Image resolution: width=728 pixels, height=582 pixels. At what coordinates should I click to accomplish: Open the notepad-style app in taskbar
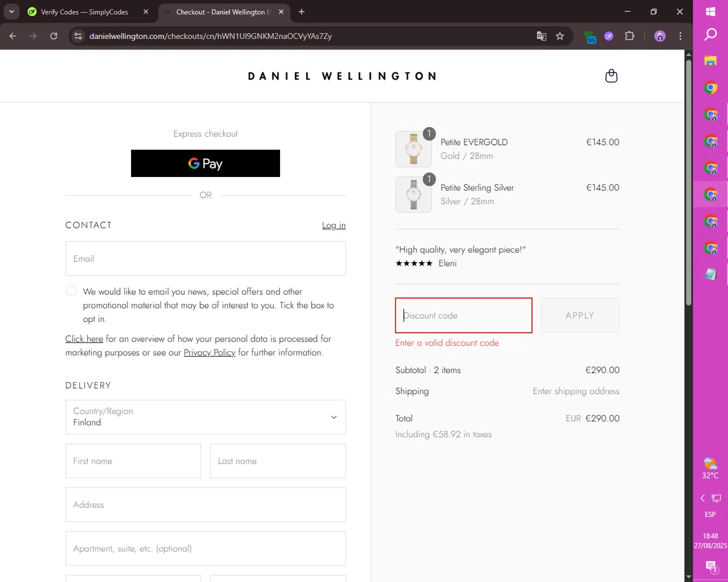[x=711, y=274]
